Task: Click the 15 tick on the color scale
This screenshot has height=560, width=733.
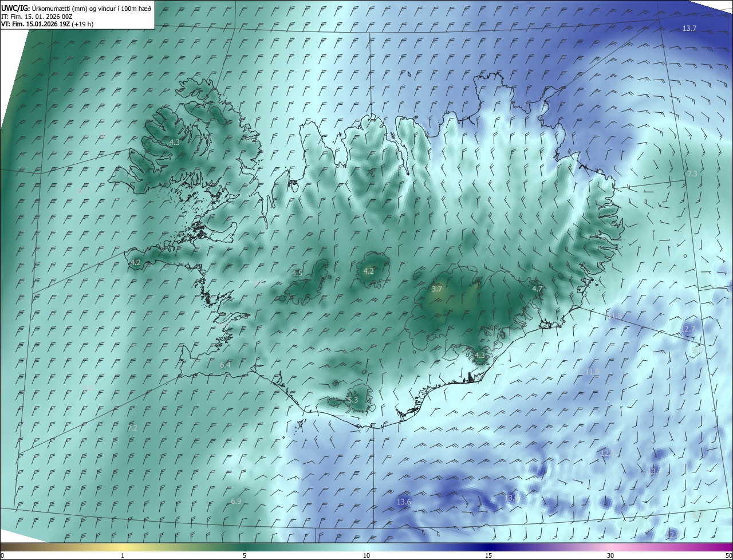Action: tap(488, 555)
